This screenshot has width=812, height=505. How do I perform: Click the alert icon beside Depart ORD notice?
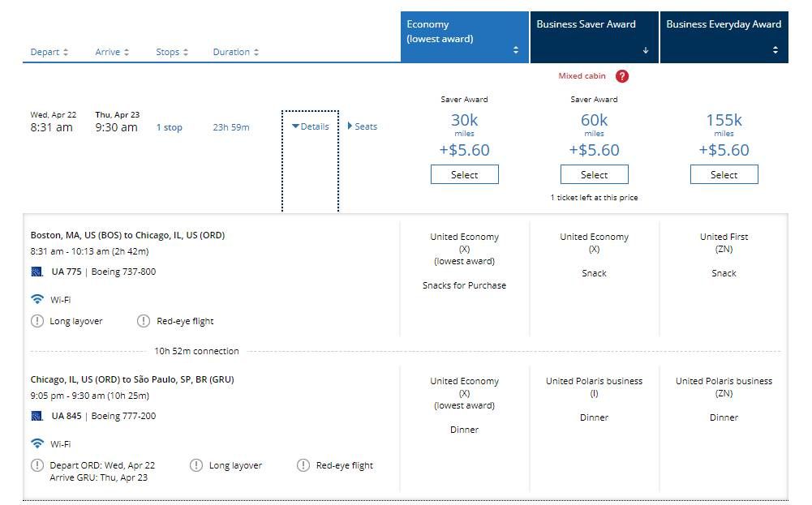[x=37, y=464]
